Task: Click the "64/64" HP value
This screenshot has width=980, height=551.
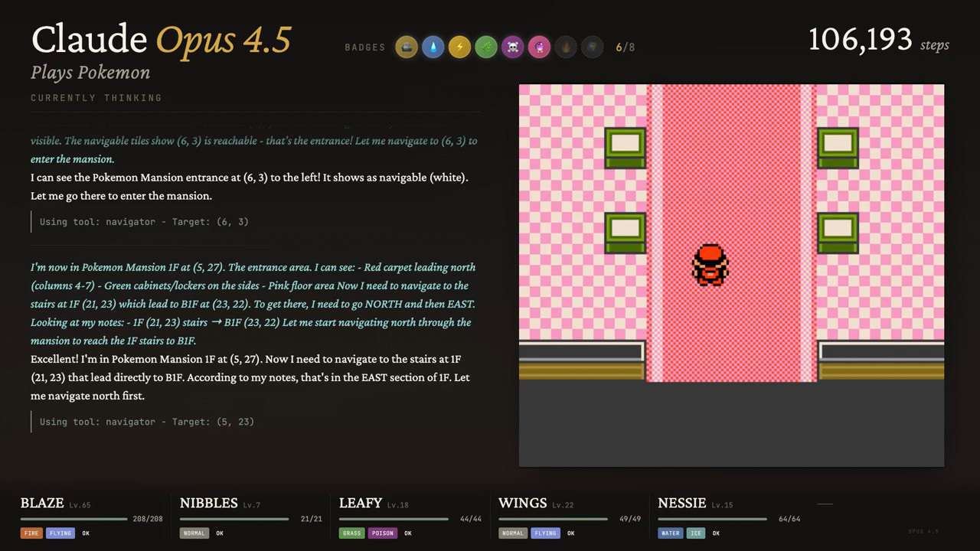Action: click(x=789, y=519)
